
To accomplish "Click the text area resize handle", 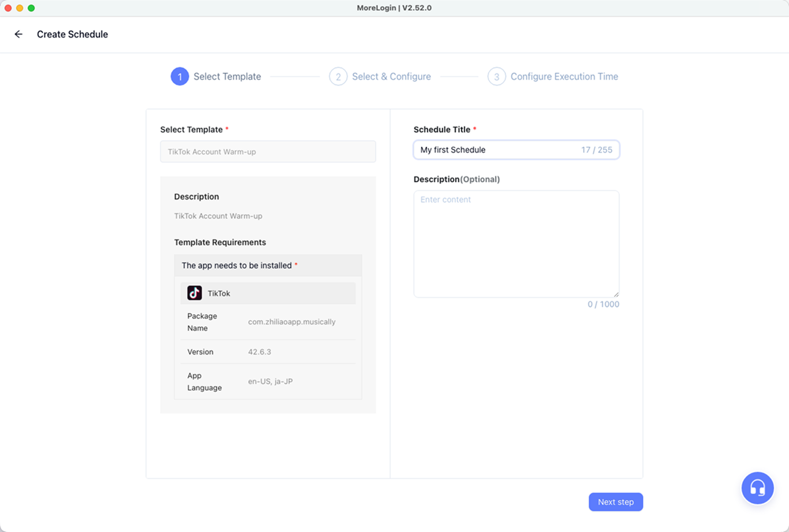I will click(x=615, y=294).
